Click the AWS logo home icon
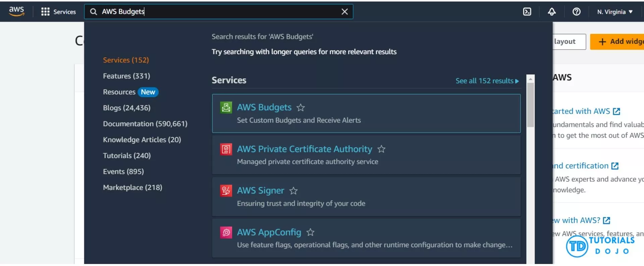644x266 pixels. point(16,11)
